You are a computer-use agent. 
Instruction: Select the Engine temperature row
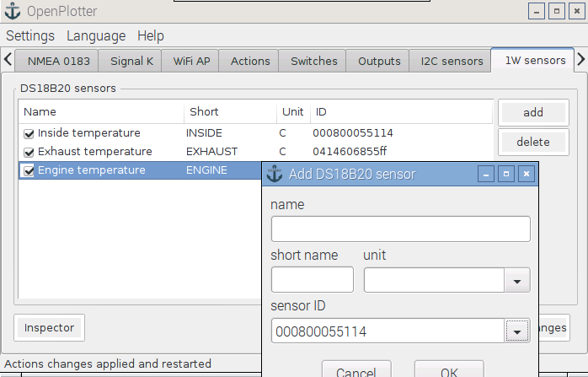point(140,170)
